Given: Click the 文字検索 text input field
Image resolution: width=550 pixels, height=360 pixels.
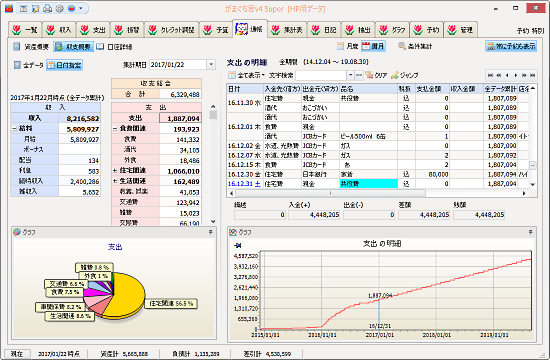Looking at the screenshot, I should (321, 75).
